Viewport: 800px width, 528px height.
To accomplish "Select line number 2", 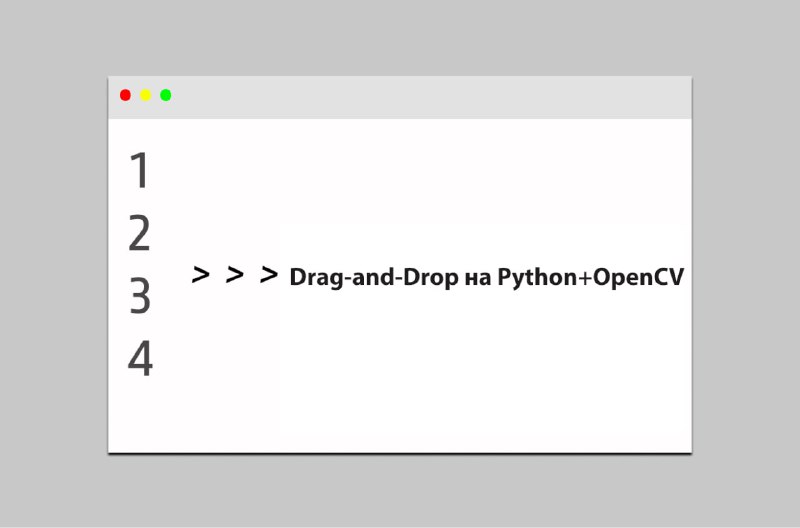I will (x=139, y=233).
